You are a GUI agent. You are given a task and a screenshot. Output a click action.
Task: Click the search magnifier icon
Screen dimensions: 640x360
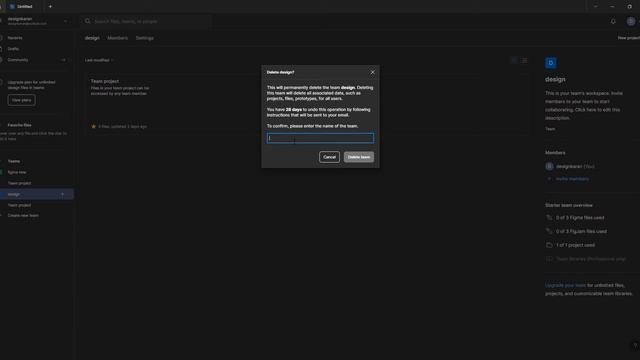[x=87, y=21]
